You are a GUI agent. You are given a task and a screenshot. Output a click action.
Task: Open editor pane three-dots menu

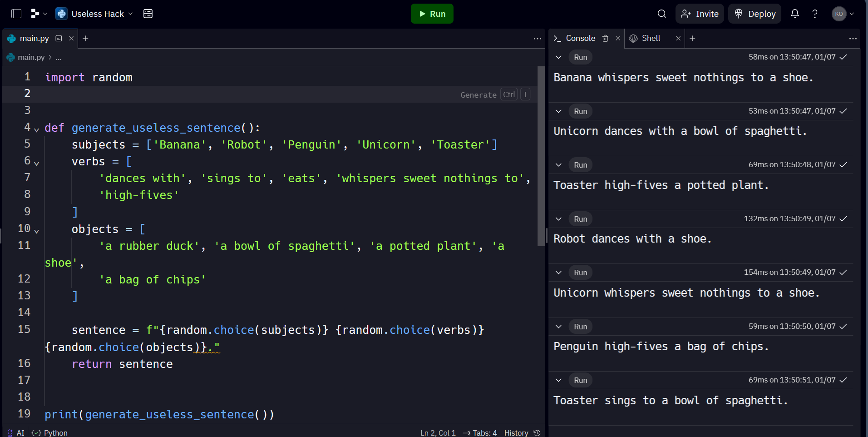tap(538, 39)
